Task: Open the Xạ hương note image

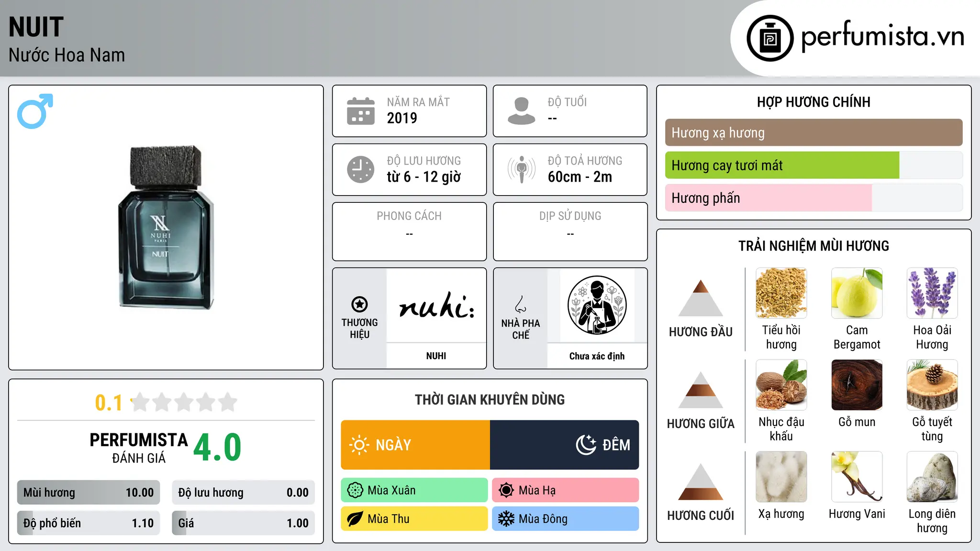Action: pyautogui.click(x=781, y=477)
